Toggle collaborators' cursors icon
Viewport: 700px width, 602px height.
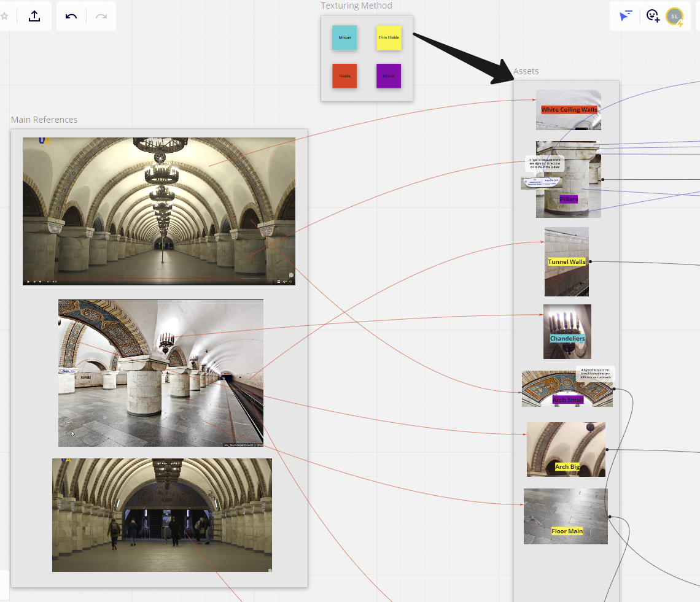click(625, 16)
